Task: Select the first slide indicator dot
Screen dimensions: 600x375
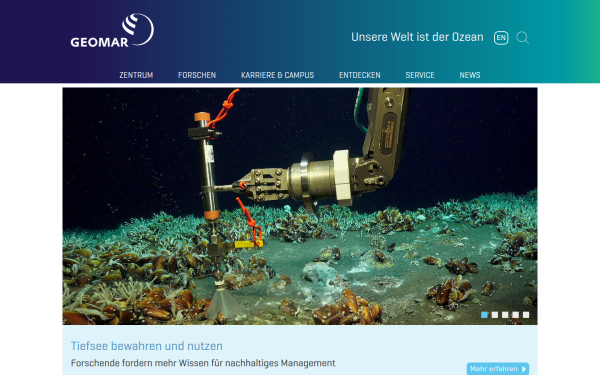Action: point(484,315)
